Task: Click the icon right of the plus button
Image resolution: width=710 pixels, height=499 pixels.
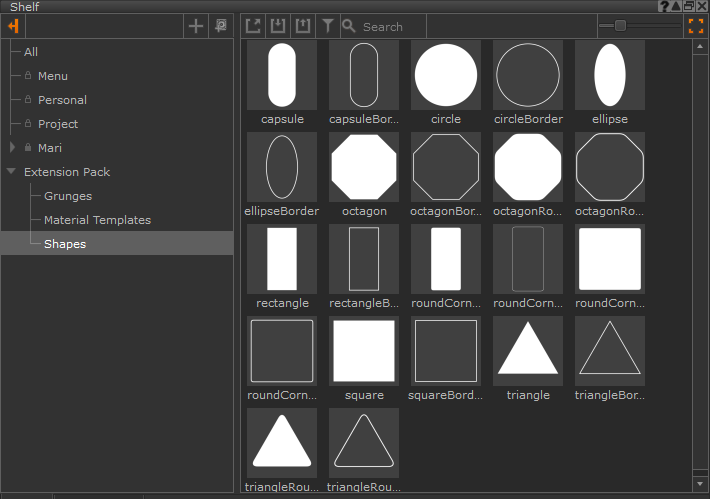Action: pos(220,26)
